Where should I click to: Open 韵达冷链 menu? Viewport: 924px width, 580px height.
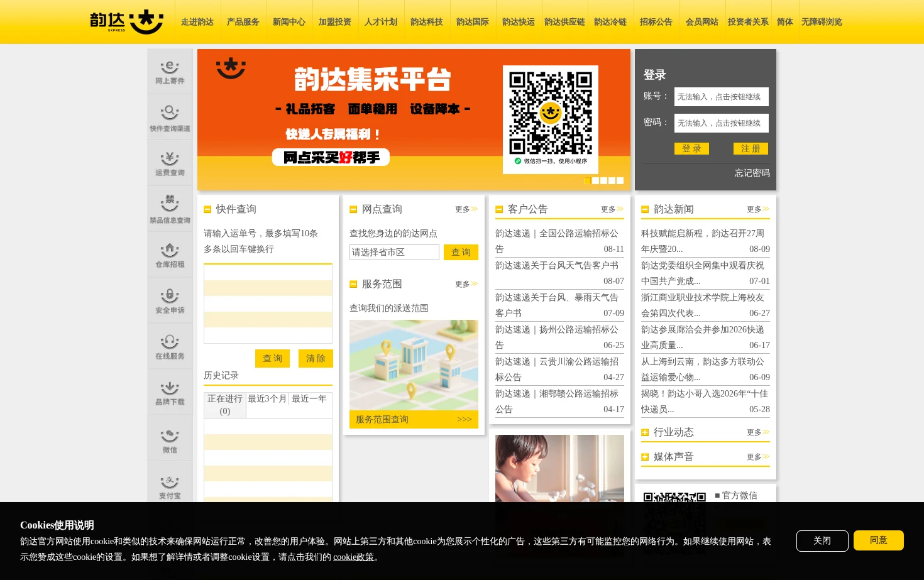(610, 22)
